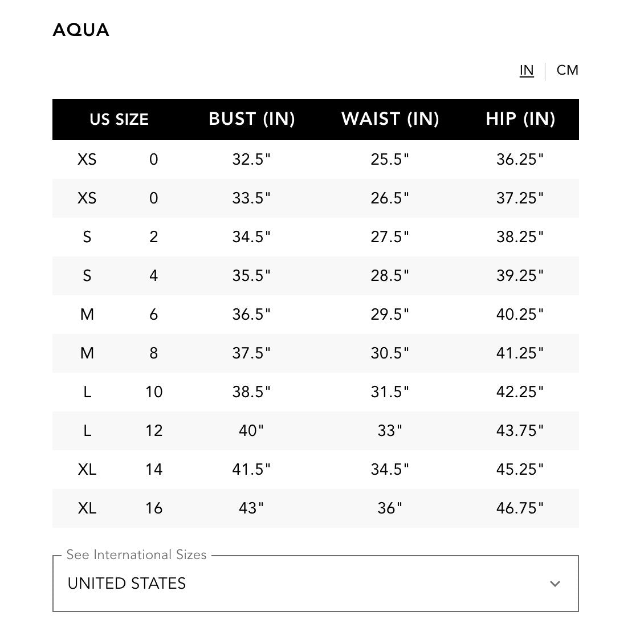Select the 46.75" hip measurement

click(x=520, y=508)
